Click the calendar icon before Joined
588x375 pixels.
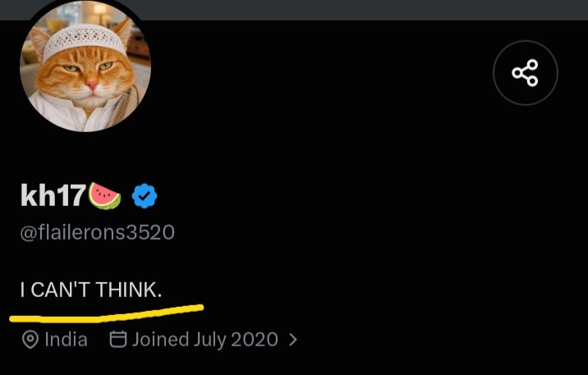tap(117, 339)
